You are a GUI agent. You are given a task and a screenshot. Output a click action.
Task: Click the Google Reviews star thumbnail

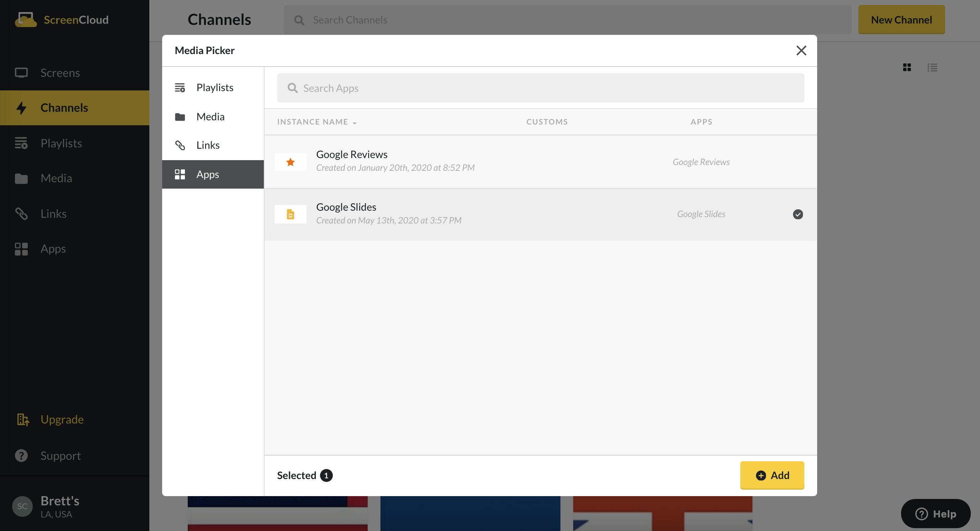[x=291, y=162]
